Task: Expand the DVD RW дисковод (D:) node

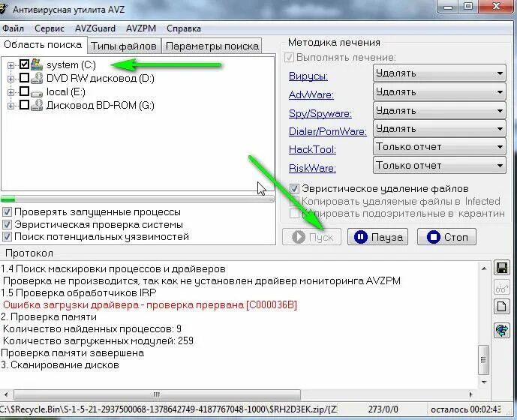Action: [x=11, y=79]
